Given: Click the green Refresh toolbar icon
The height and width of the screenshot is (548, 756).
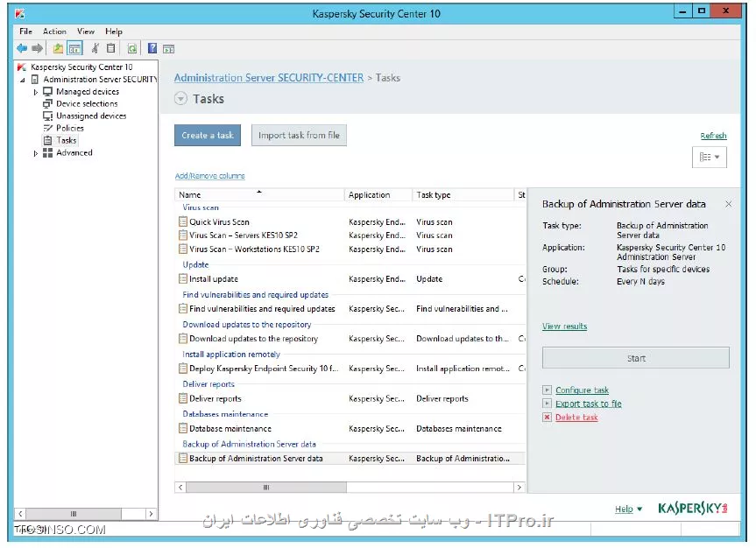Looking at the screenshot, I should click(132, 48).
